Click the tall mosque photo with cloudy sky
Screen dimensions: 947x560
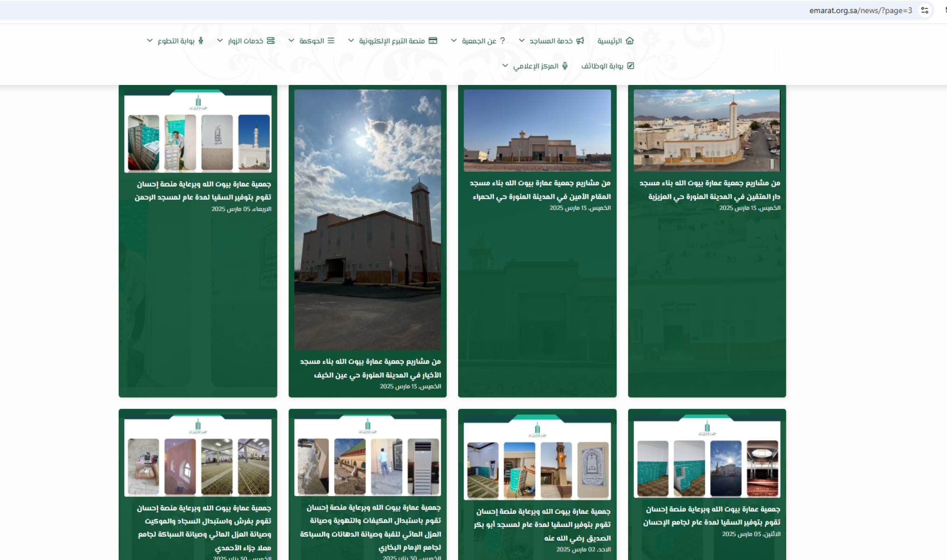coord(367,220)
